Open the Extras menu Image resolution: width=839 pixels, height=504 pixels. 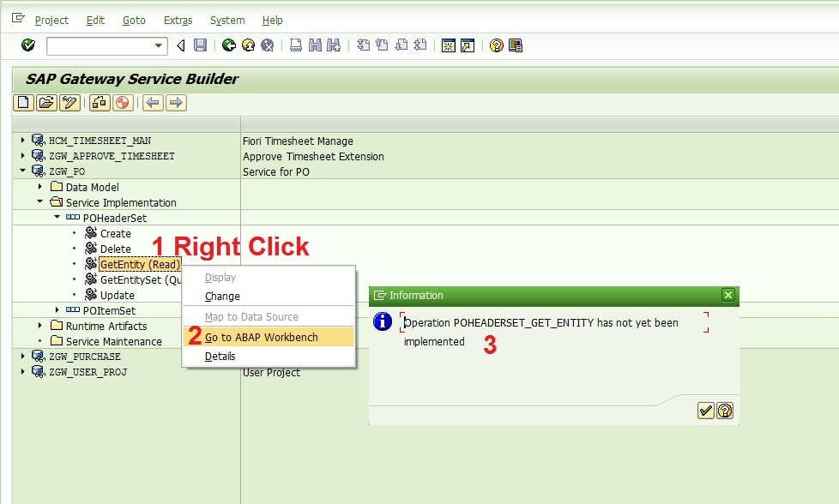pos(178,21)
